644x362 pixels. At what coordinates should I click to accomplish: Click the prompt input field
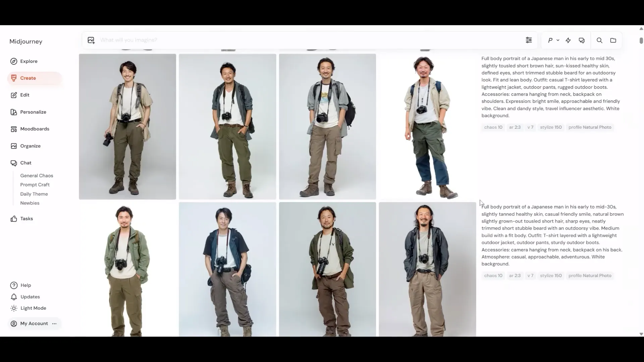(235, 40)
